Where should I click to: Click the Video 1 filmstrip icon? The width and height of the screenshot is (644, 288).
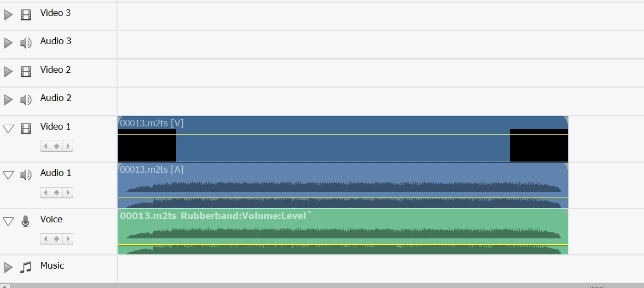click(x=26, y=129)
